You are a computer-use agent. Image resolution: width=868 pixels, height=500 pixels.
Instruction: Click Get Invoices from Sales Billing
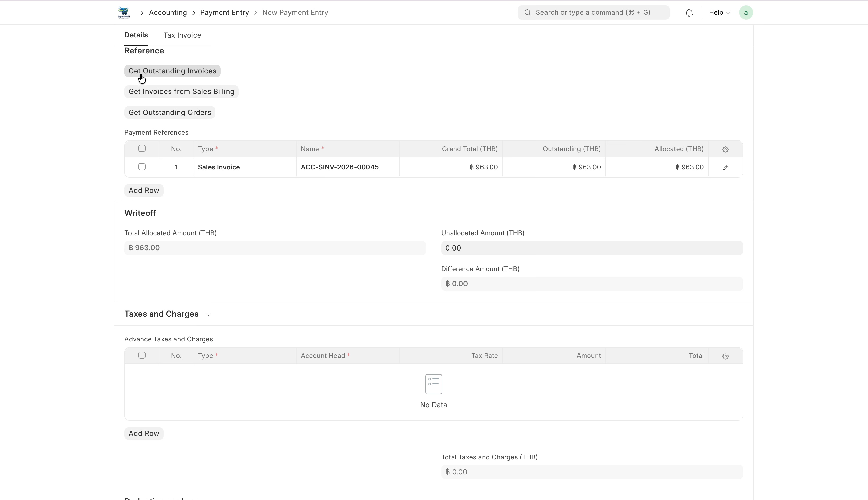point(181,92)
